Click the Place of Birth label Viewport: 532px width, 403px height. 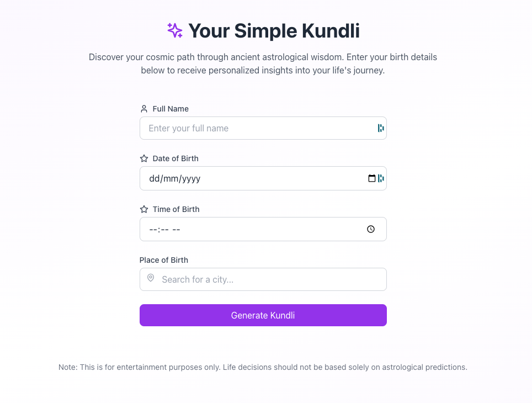[164, 260]
